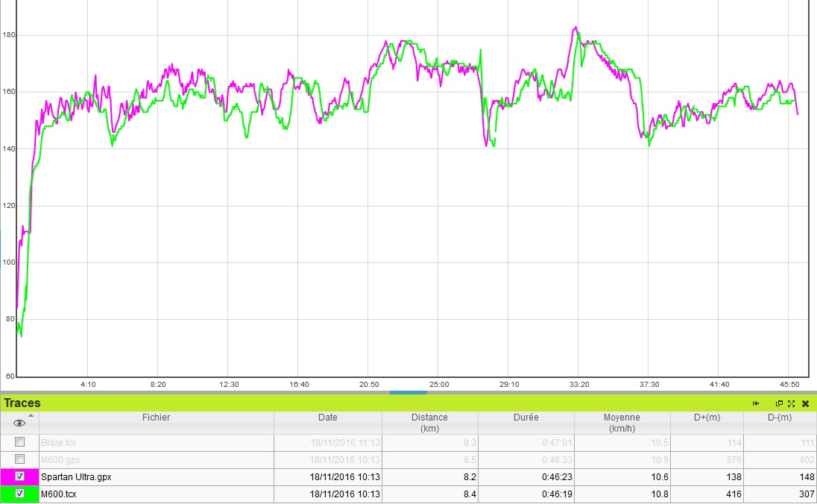Click the detach window icon in Traces panel

[780, 403]
